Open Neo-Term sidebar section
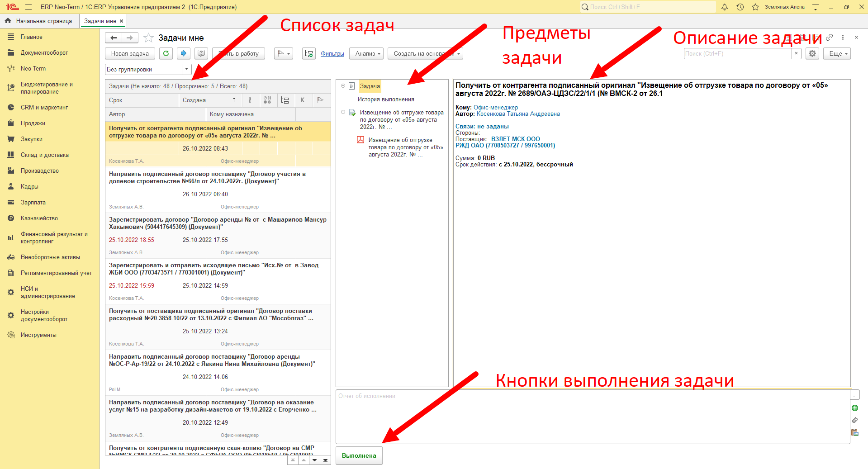 (33, 68)
